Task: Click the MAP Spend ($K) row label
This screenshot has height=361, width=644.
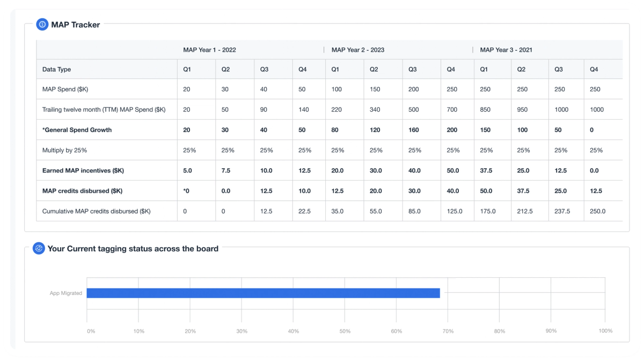Action: (x=65, y=89)
